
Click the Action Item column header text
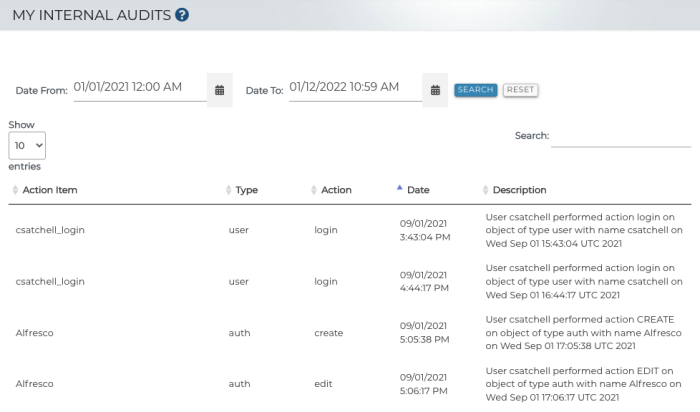[50, 190]
